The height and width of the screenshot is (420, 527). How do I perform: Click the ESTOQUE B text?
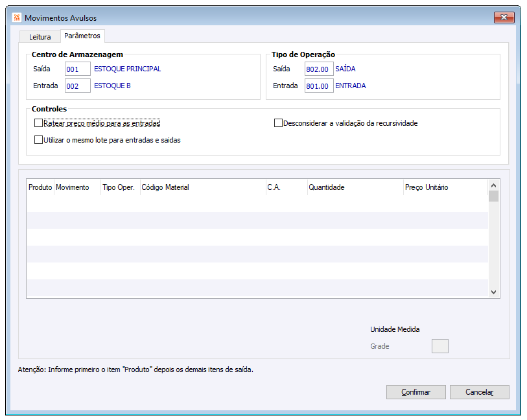112,86
